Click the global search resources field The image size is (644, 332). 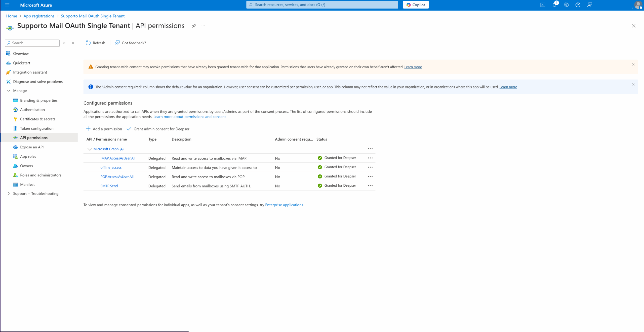tap(322, 5)
